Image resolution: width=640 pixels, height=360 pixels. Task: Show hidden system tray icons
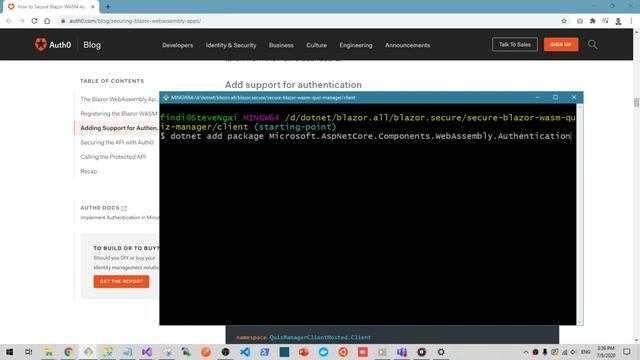tap(526, 352)
